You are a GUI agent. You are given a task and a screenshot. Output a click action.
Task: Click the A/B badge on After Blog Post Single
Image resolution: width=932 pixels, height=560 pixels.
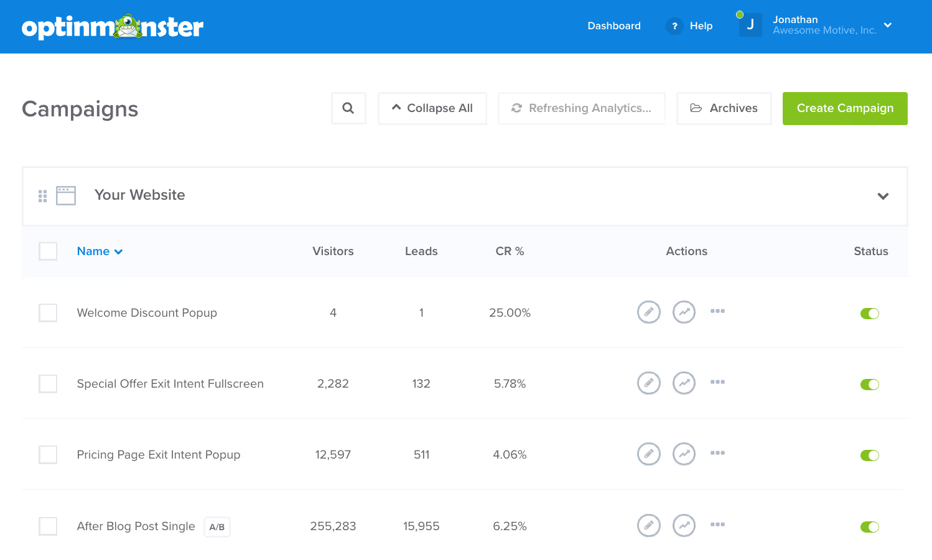(217, 527)
